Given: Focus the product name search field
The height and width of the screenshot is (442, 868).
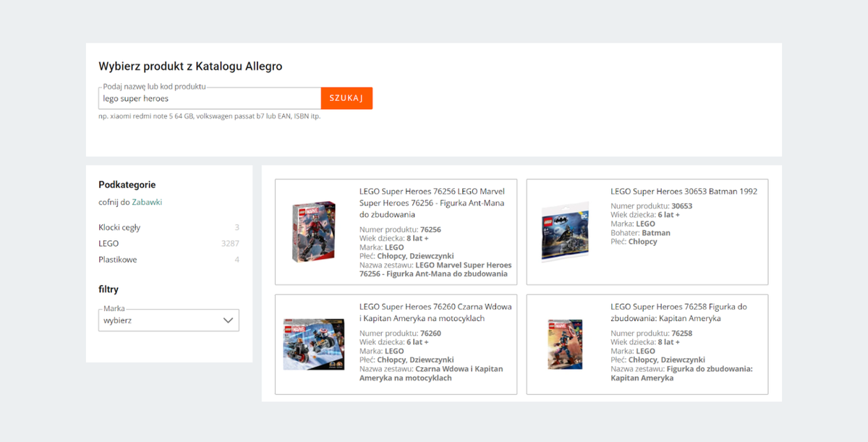Looking at the screenshot, I should pyautogui.click(x=210, y=98).
